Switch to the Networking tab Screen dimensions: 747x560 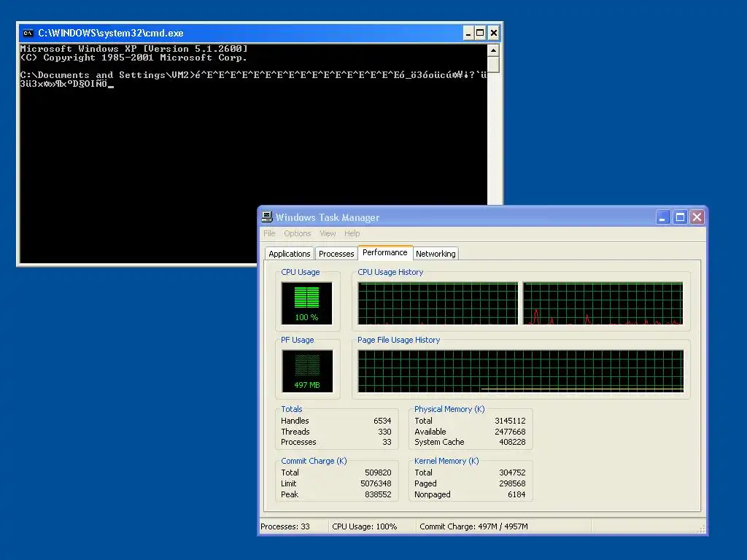pyautogui.click(x=436, y=254)
